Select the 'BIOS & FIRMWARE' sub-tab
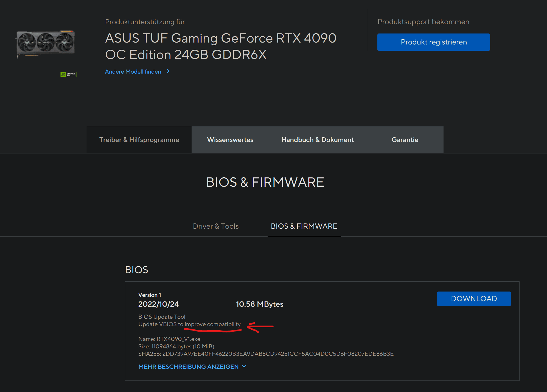 304,226
